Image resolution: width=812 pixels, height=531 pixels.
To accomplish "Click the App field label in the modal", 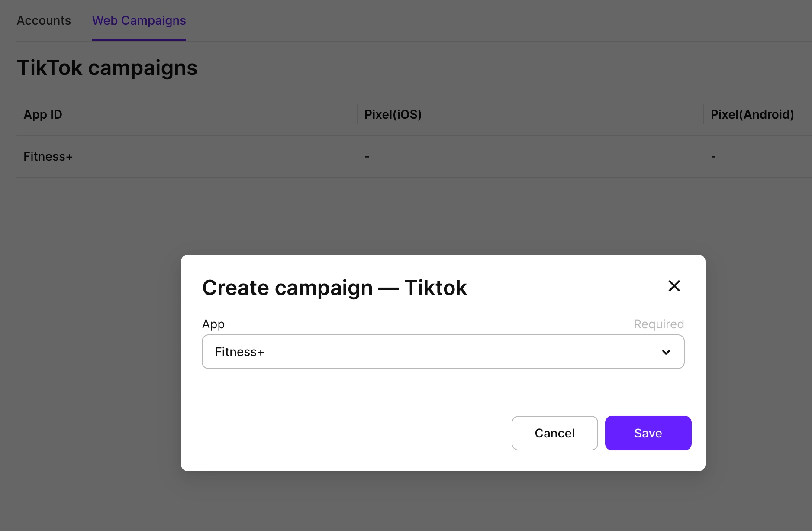I will click(213, 324).
